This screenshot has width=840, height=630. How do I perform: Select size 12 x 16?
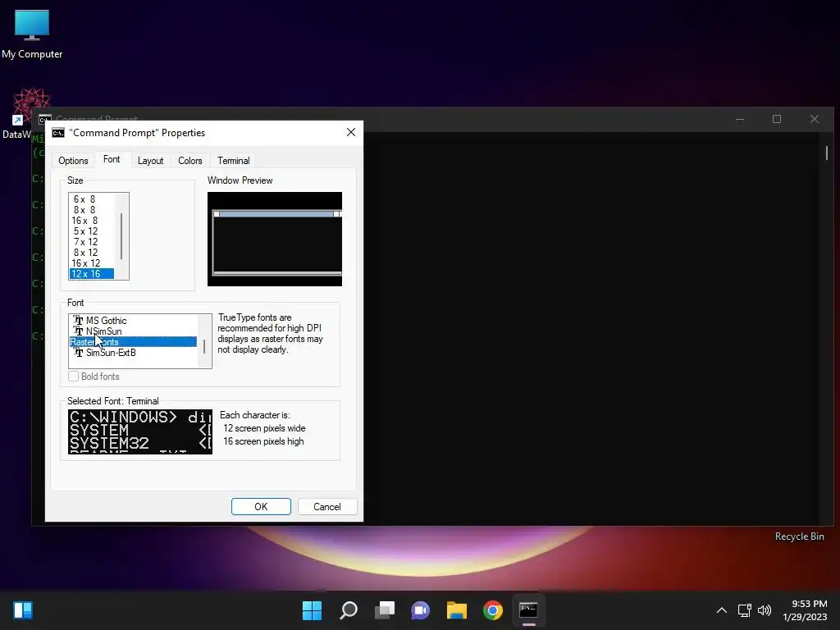(91, 274)
